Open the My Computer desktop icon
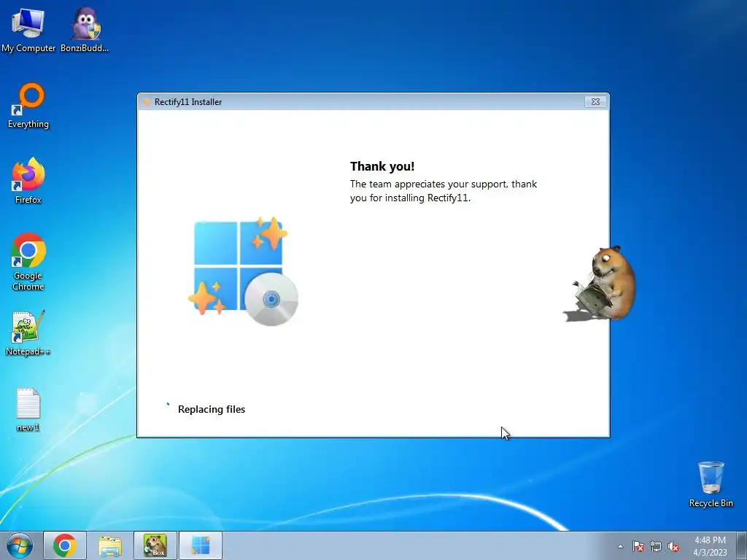This screenshot has width=747, height=560. (28, 29)
